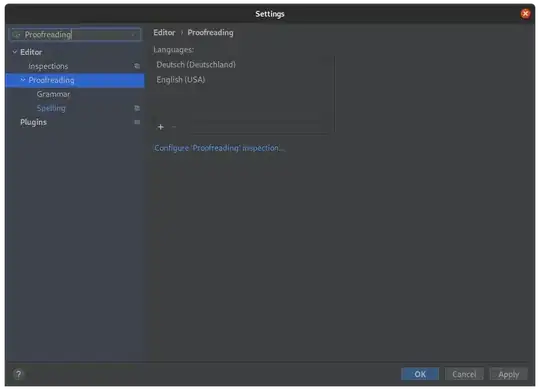
Task: Select the Editor category label
Action: (31, 52)
